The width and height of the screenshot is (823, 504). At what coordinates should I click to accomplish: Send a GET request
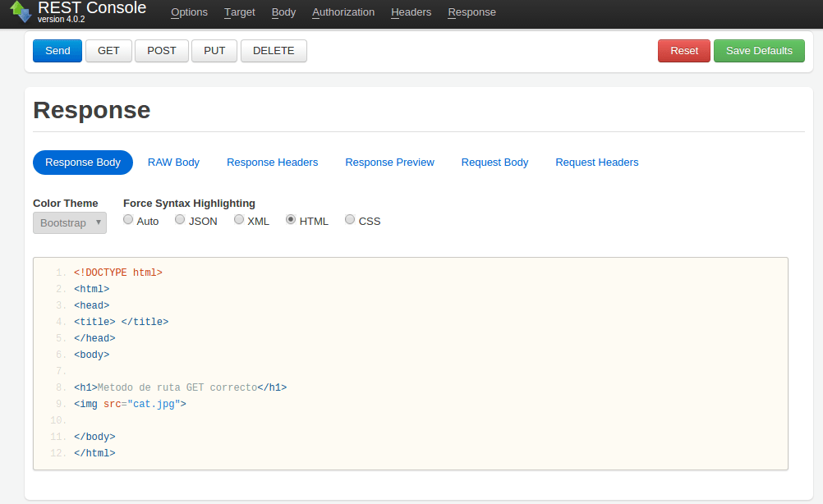click(108, 50)
